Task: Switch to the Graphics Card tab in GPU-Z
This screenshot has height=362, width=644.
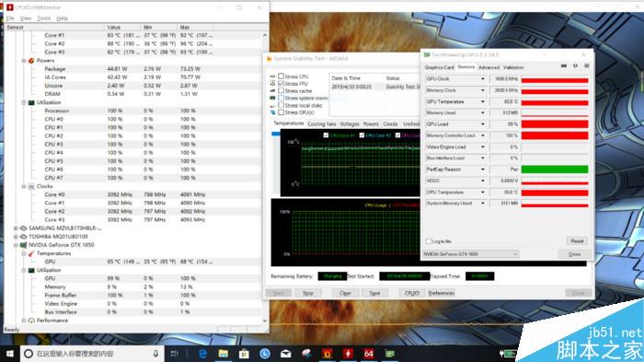Action: click(x=439, y=67)
